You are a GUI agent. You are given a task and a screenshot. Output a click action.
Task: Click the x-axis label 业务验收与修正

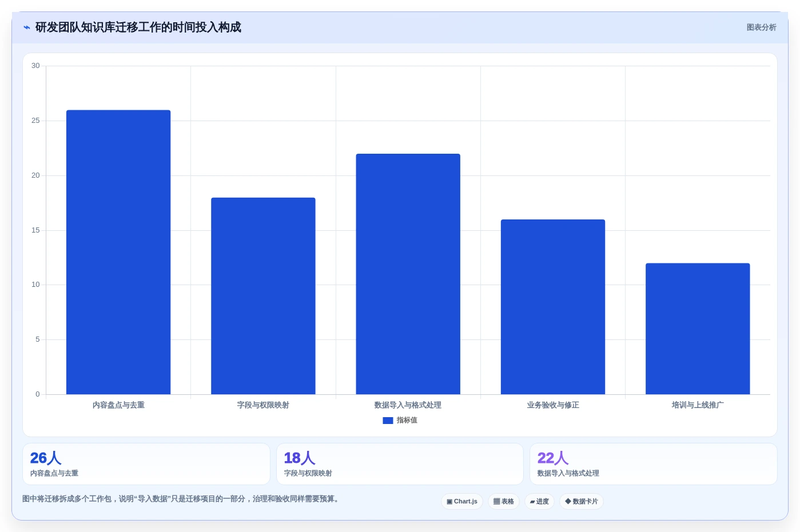(553, 405)
